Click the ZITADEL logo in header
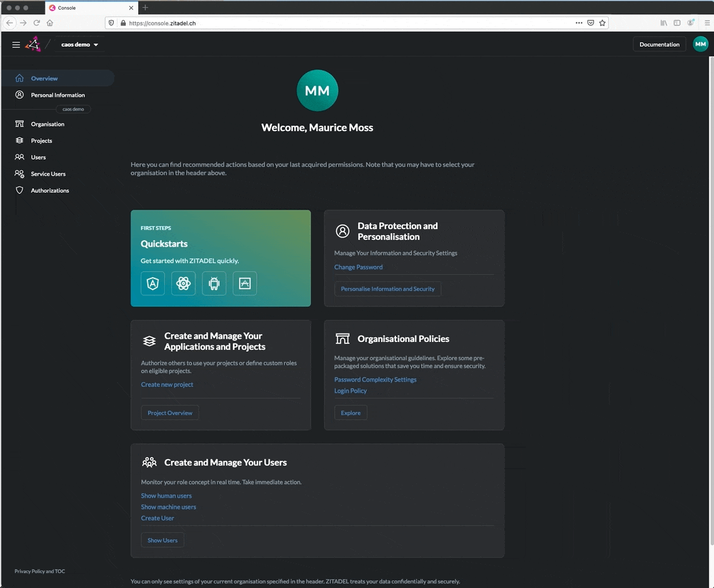Screen dimensions: 714x588 [32, 45]
